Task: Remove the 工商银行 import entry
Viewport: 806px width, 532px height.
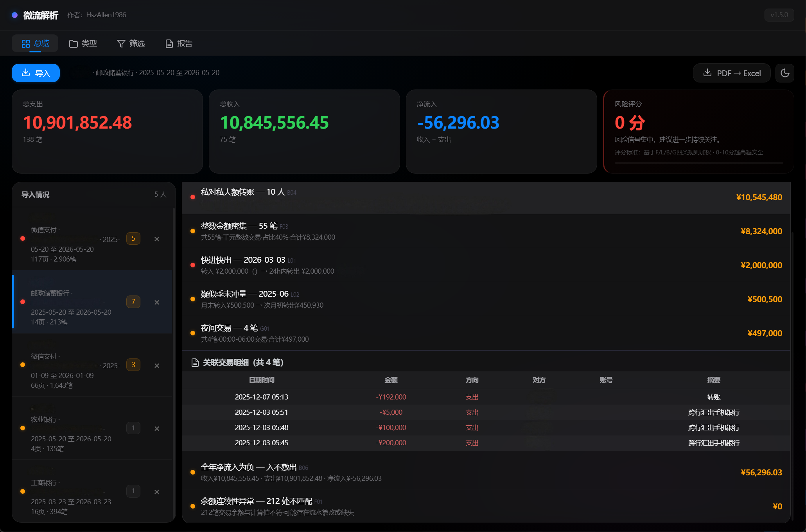Action: (157, 492)
